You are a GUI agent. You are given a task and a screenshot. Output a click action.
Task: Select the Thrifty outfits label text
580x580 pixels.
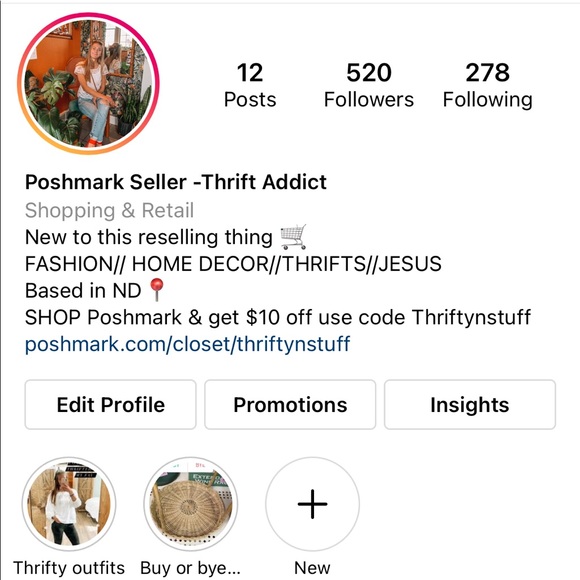coord(69,568)
